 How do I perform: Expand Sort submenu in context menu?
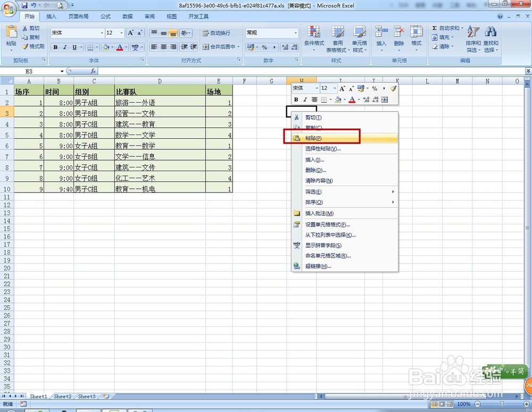[344, 202]
